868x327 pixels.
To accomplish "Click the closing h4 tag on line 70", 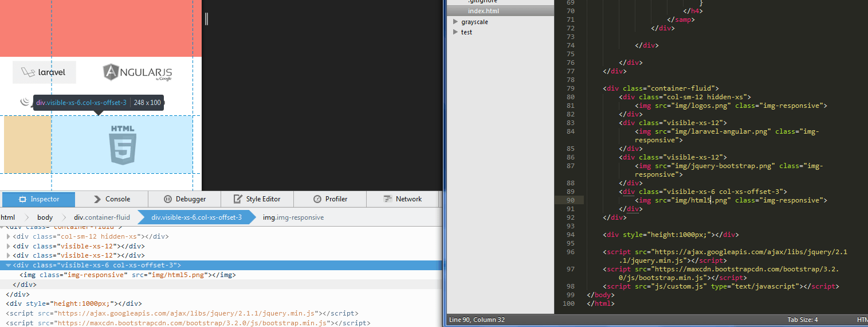I will [693, 11].
